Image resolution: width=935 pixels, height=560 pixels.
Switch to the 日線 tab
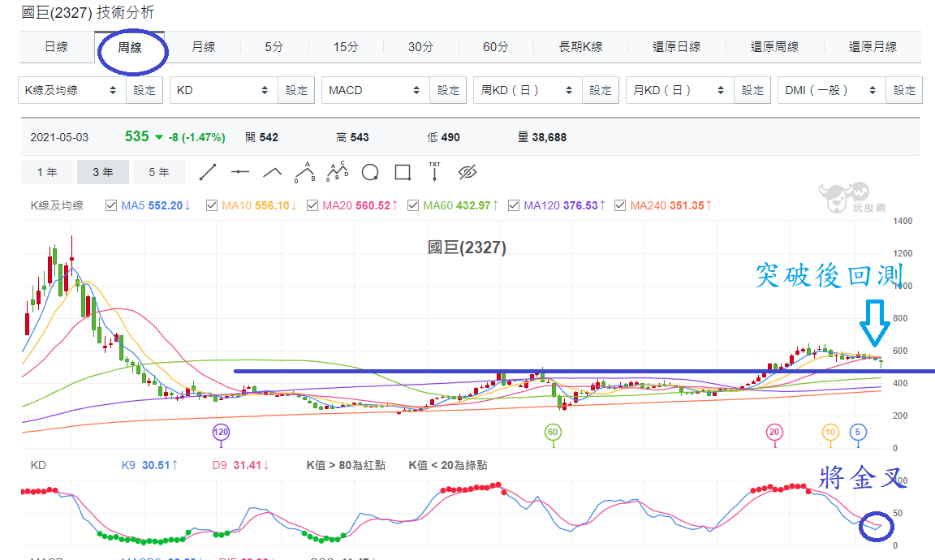(x=57, y=46)
